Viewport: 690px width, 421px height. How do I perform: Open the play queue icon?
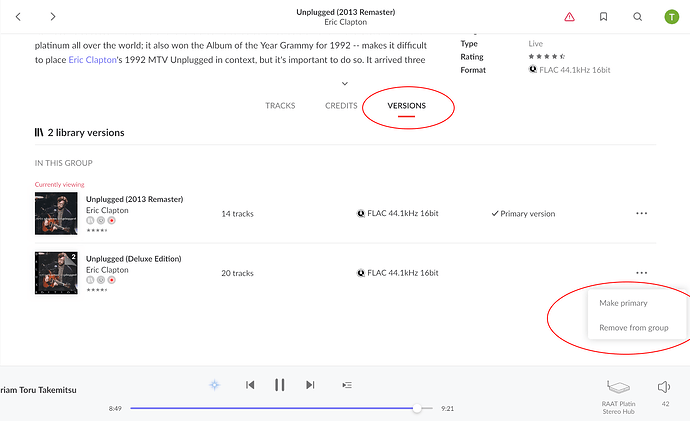point(347,385)
